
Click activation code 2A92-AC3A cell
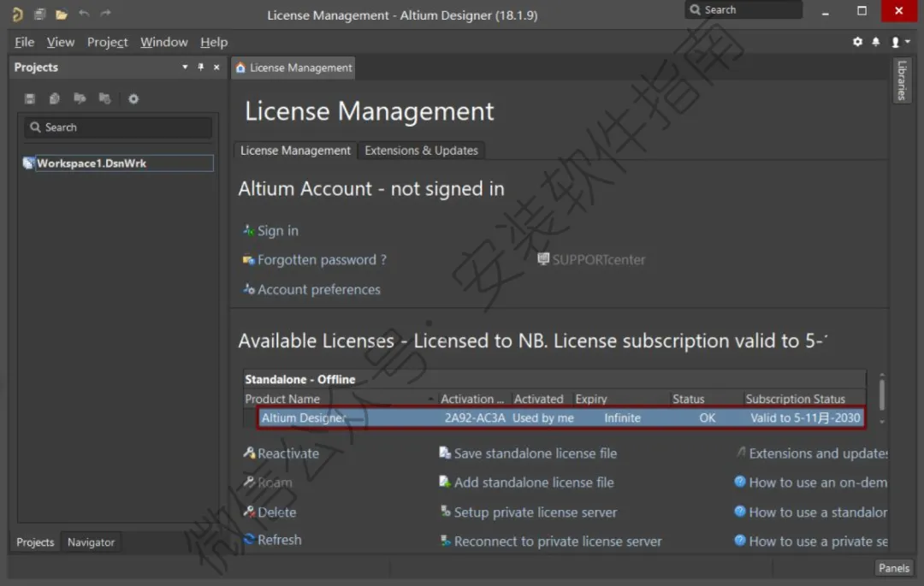pyautogui.click(x=474, y=418)
